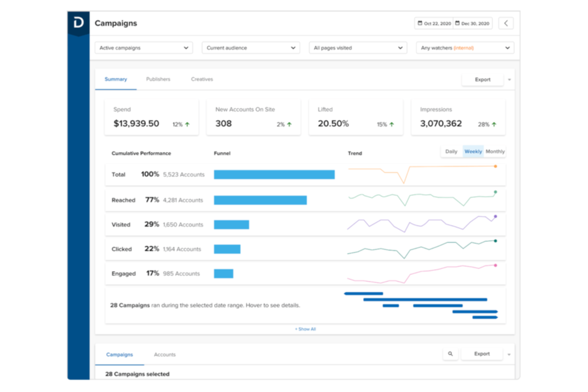Switch to the Creatives tab
Screen dimensions: 588x392
pyautogui.click(x=202, y=79)
